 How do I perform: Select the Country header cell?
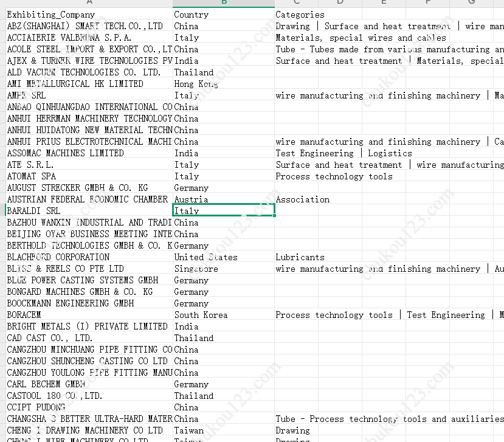(224, 15)
